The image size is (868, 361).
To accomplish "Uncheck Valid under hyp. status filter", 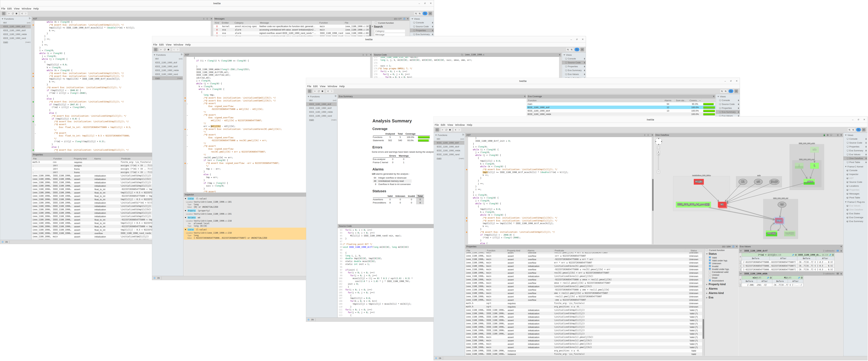I will [x=710, y=260].
